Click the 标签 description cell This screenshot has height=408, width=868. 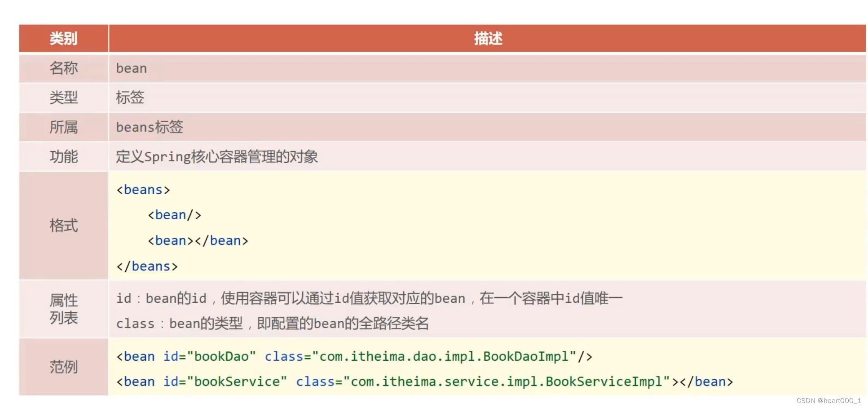tap(130, 98)
